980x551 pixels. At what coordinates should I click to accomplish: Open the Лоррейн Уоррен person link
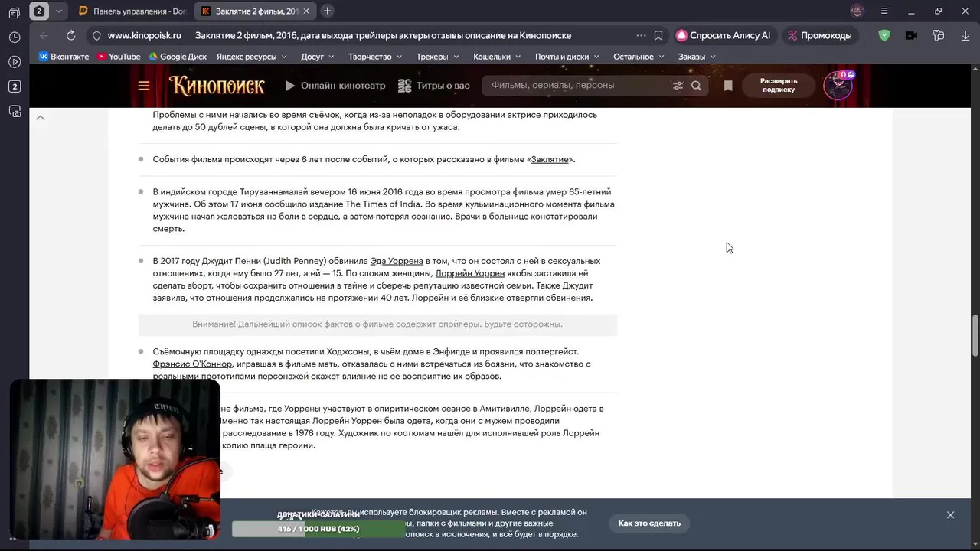click(x=470, y=273)
